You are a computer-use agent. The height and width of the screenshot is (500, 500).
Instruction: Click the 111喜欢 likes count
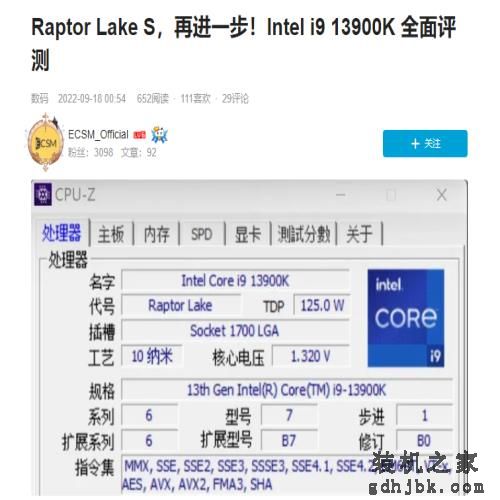point(195,99)
